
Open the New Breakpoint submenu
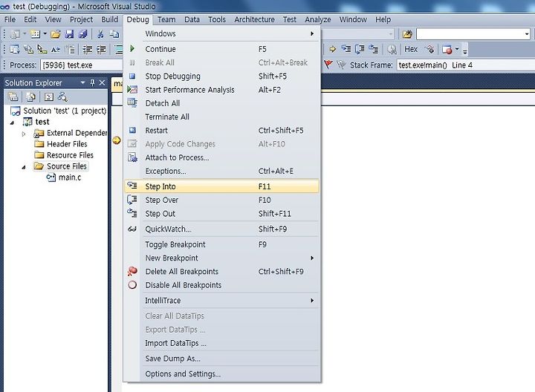(x=221, y=258)
